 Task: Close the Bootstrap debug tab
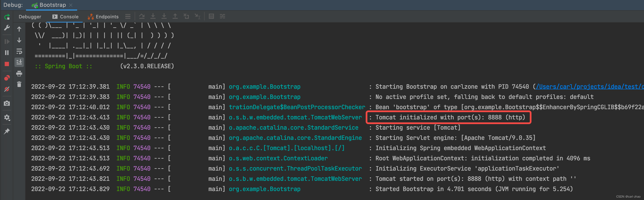coord(71,5)
